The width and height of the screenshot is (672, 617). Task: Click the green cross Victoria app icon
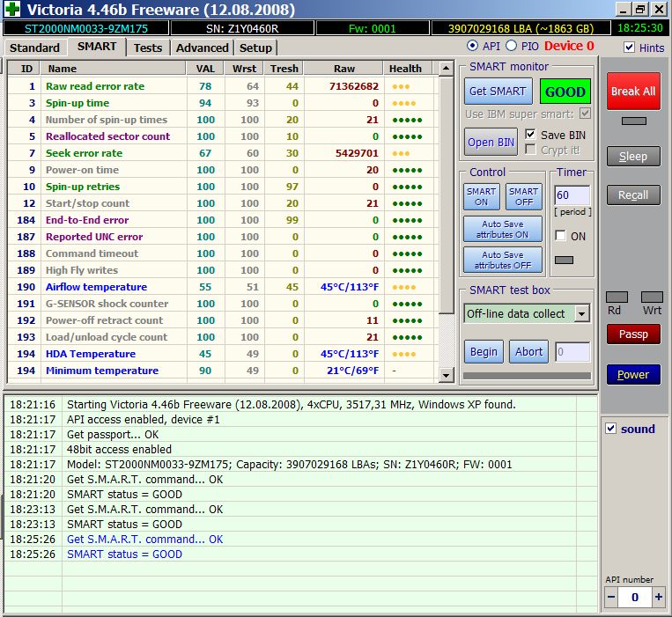pyautogui.click(x=12, y=9)
